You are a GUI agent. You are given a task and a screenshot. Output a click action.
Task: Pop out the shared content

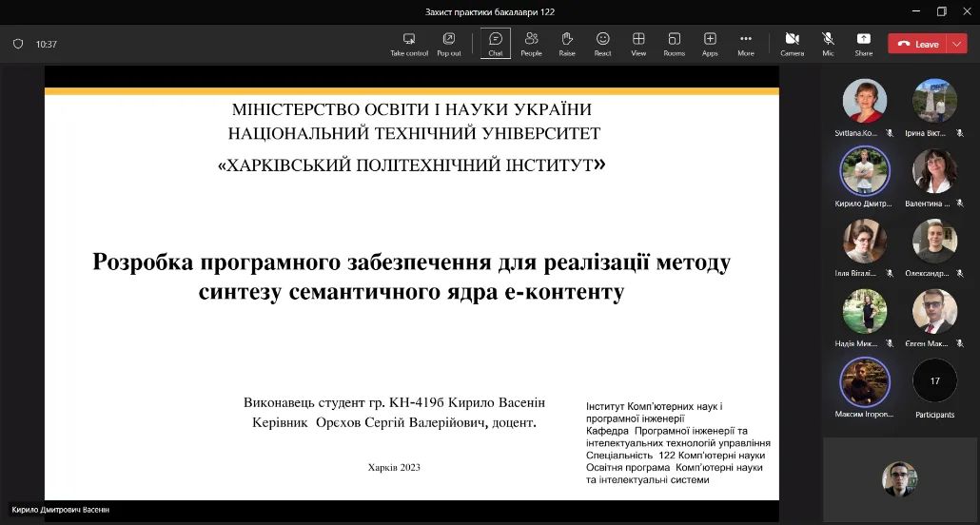pos(449,44)
